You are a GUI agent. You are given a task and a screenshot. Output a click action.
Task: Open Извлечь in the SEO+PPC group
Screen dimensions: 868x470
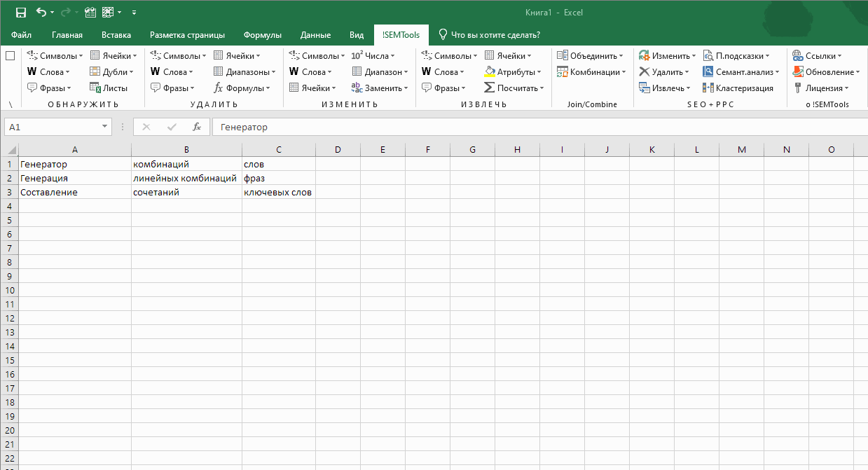pyautogui.click(x=664, y=88)
